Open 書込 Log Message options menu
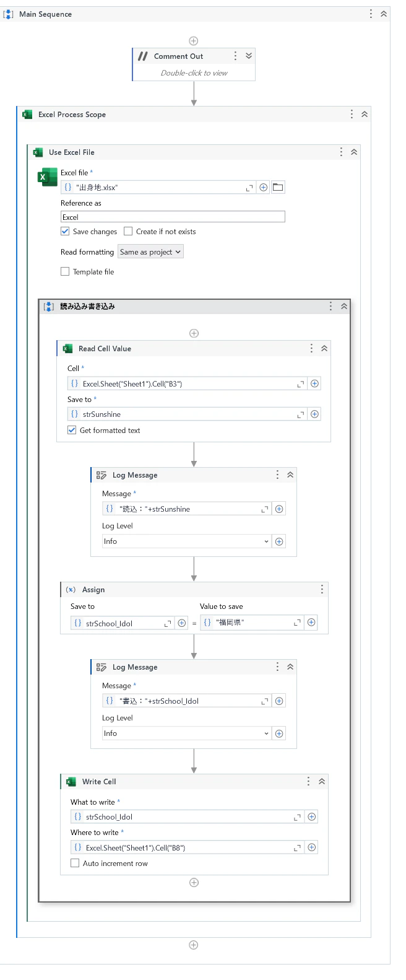Image resolution: width=406 pixels, height=980 pixels. coord(277,667)
